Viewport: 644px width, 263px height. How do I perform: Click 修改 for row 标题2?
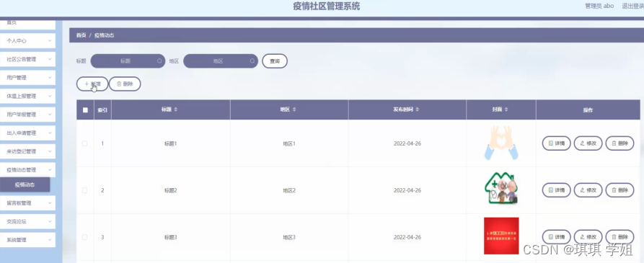[x=588, y=190]
